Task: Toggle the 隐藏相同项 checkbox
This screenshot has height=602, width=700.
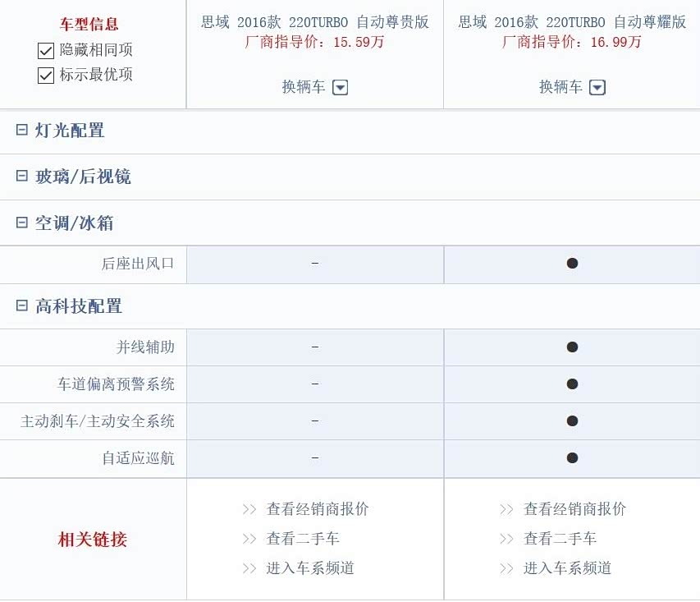Action: coord(46,51)
